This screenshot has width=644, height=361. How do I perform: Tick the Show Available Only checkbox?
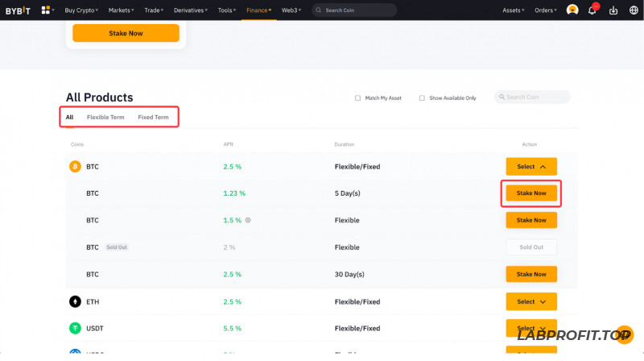(422, 98)
